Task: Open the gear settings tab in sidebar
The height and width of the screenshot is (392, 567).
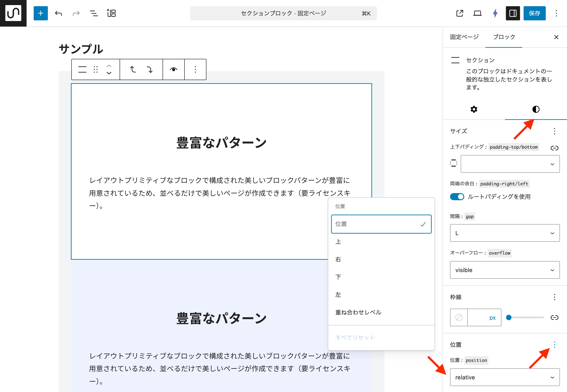Action: (x=474, y=109)
